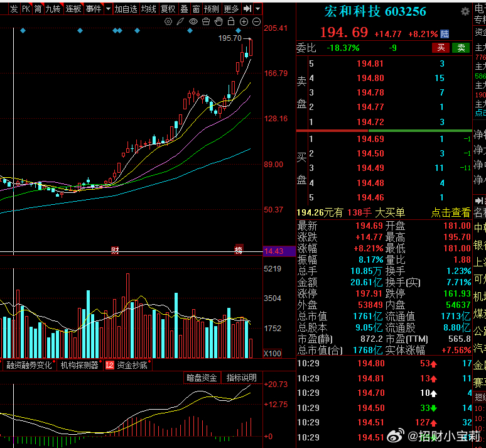The image size is (486, 448).
Task: Click trade row 10:29 194.50 with 33
Action: 384,408
